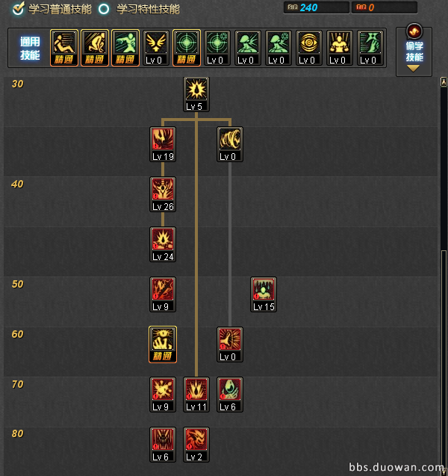Image resolution: width=448 pixels, height=476 pixels.
Task: Choose the Lv 24 blast skill icon
Action: (x=163, y=244)
